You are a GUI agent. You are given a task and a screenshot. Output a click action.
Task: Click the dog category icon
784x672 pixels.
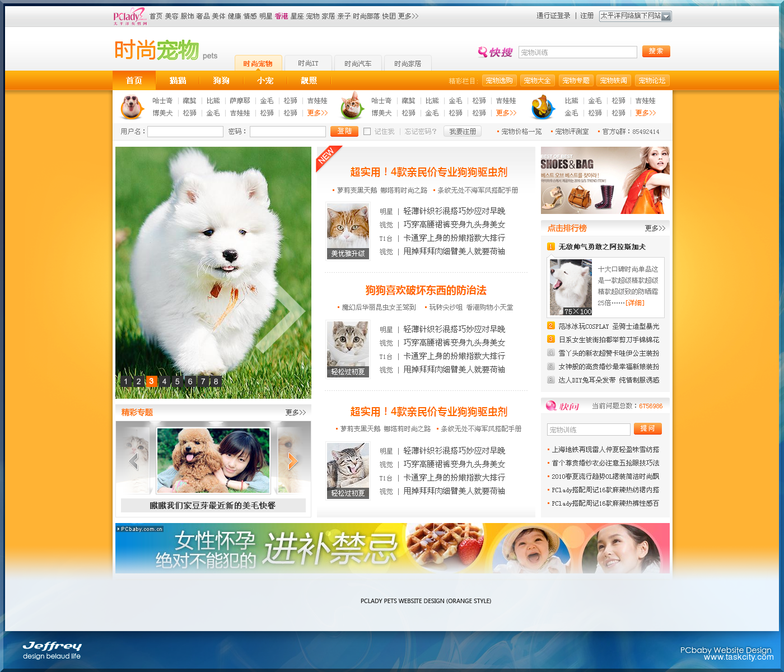pos(132,106)
